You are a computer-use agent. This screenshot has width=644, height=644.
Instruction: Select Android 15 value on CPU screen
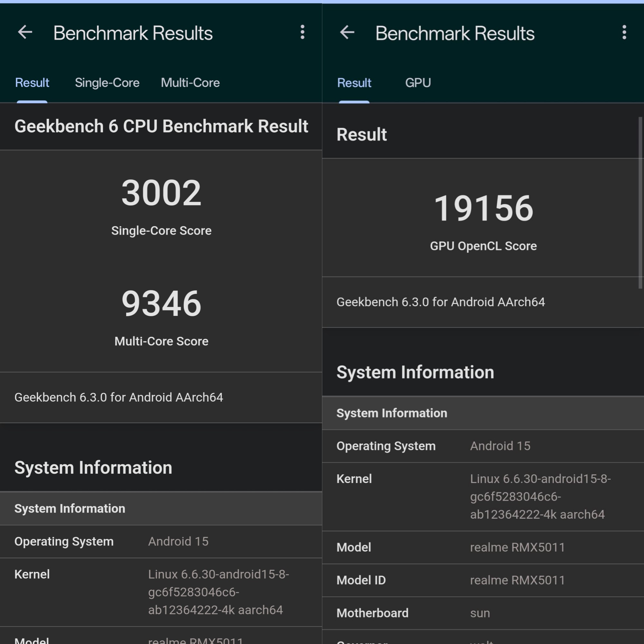[x=178, y=542]
